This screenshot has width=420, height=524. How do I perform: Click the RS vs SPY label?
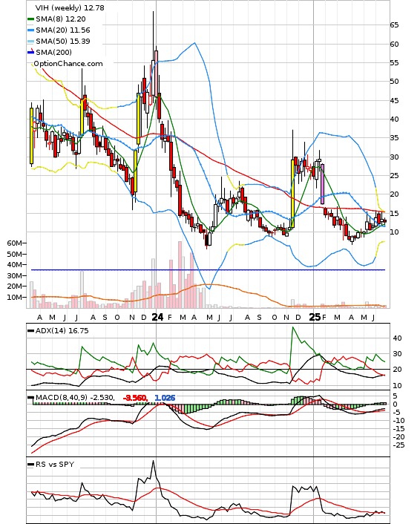tap(55, 464)
